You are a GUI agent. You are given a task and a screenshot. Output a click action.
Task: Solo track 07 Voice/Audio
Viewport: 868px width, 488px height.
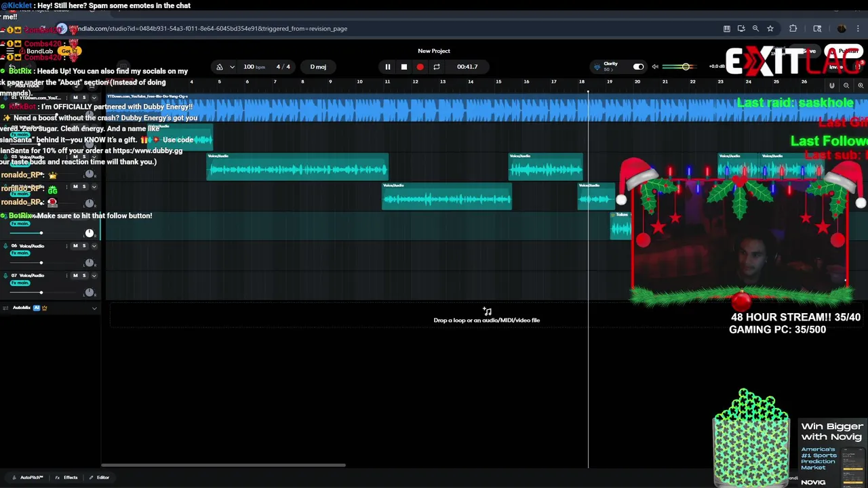84,276
